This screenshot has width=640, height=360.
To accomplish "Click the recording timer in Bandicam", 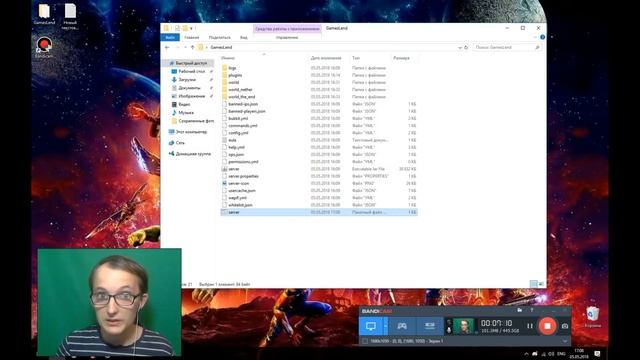I will pos(496,323).
